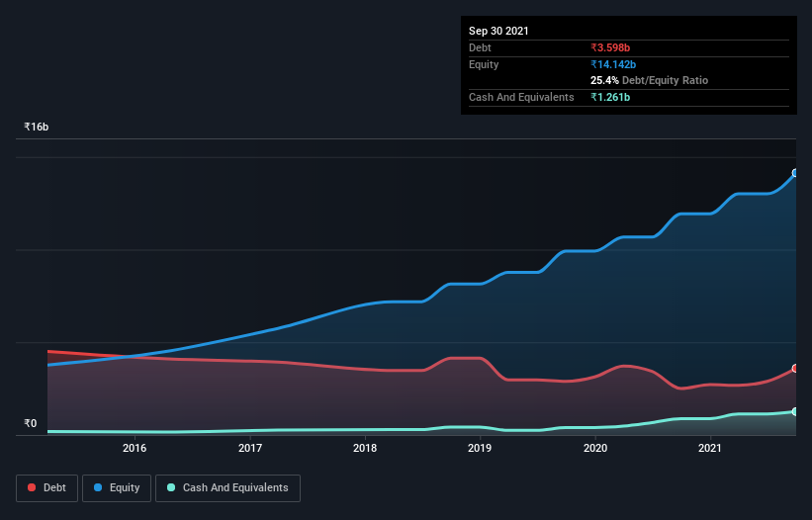Click the 2019 x-axis label

pos(480,448)
